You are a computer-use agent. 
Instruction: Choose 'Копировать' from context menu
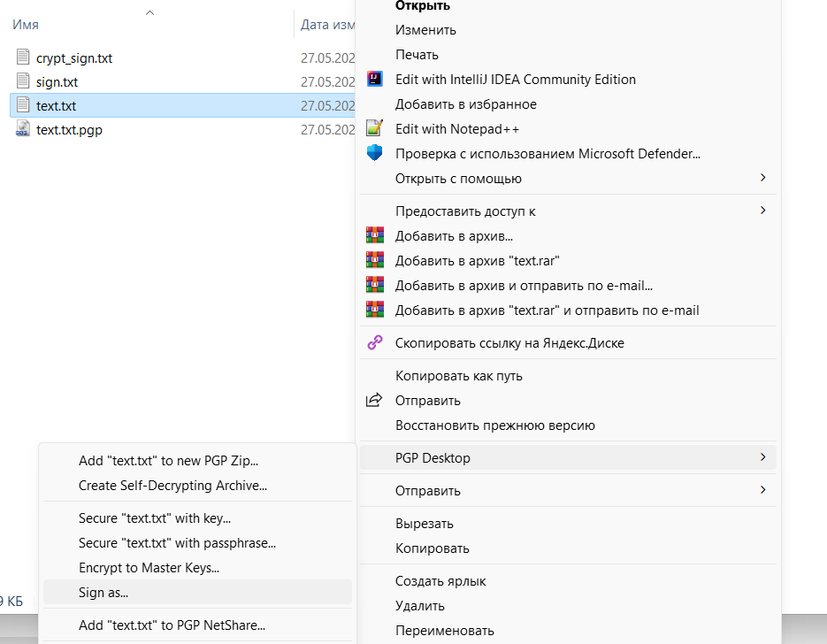[568, 548]
